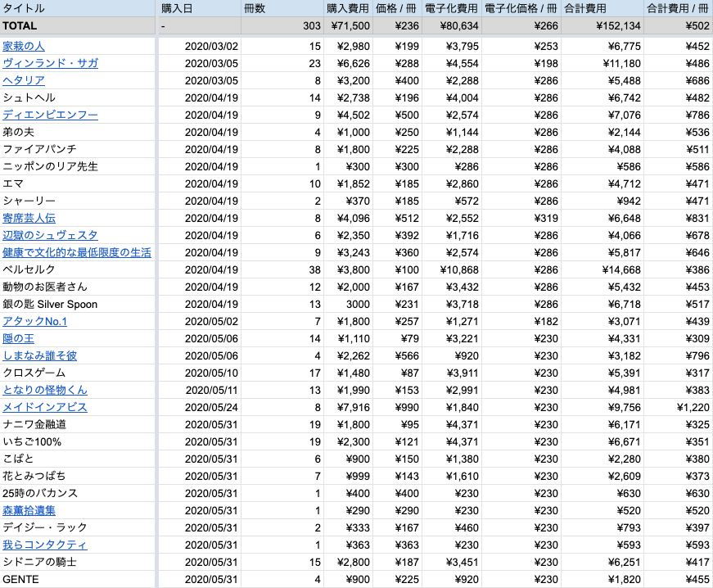
Task: Select ベルセルク total cost ¥14,668
Action: coord(602,269)
